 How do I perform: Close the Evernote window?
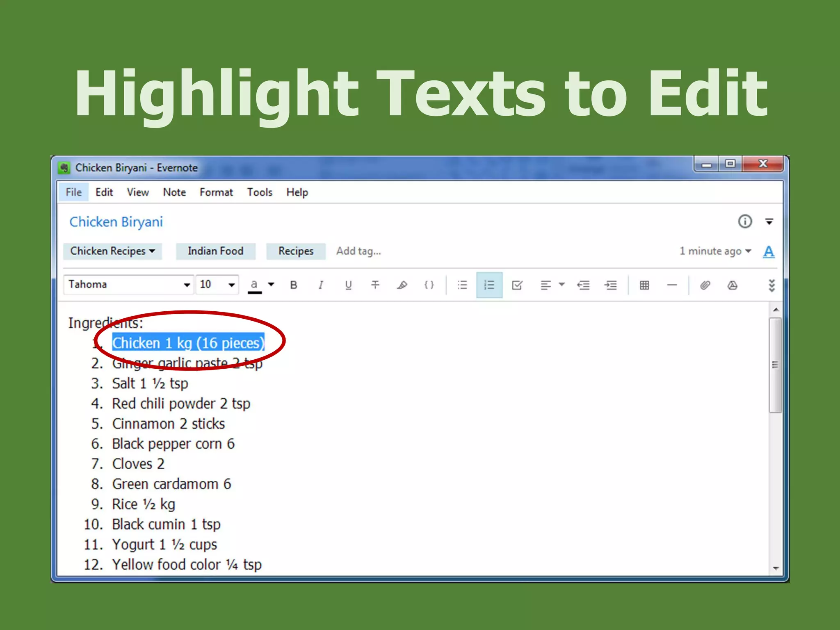[763, 164]
